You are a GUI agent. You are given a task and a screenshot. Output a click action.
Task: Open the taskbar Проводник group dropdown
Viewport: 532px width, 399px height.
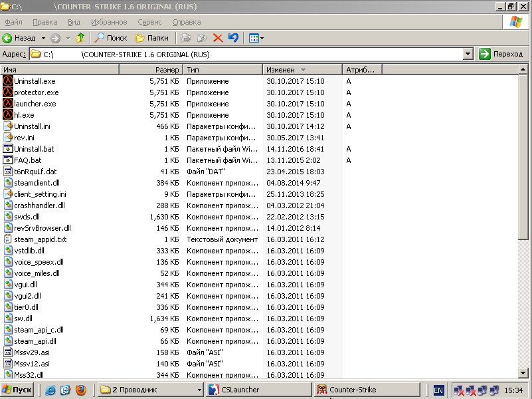pos(199,390)
